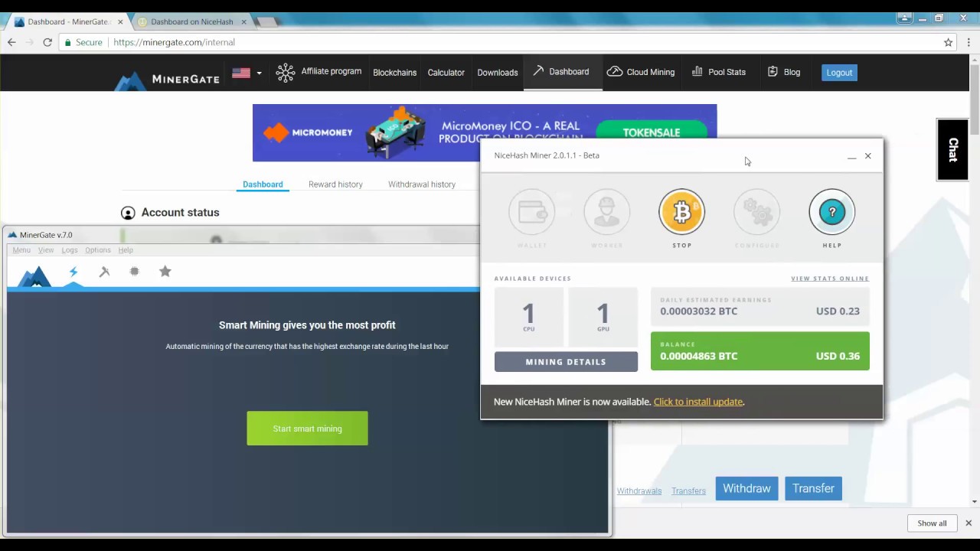
Task: Open the Options menu in MinerGate app
Action: [x=98, y=250]
